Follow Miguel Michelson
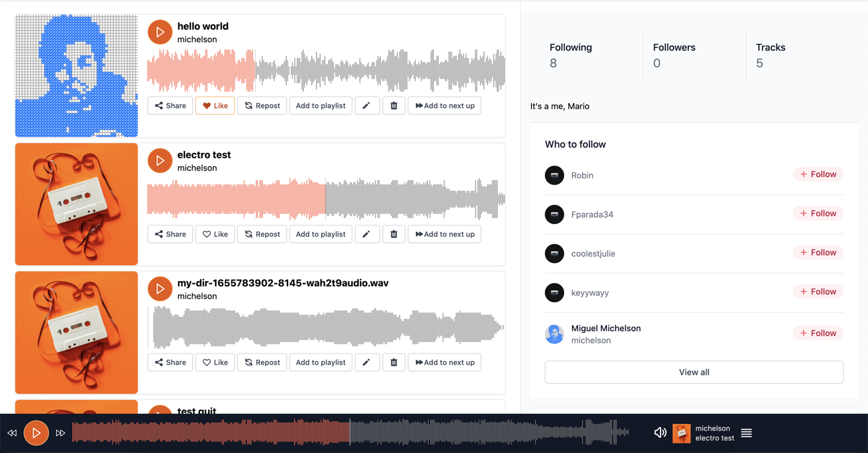 pyautogui.click(x=818, y=333)
